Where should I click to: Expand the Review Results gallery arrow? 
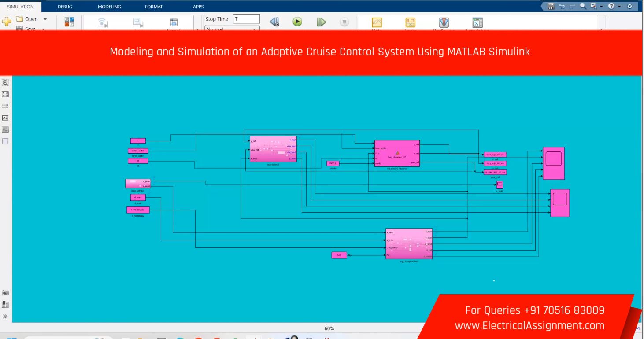pyautogui.click(x=602, y=29)
